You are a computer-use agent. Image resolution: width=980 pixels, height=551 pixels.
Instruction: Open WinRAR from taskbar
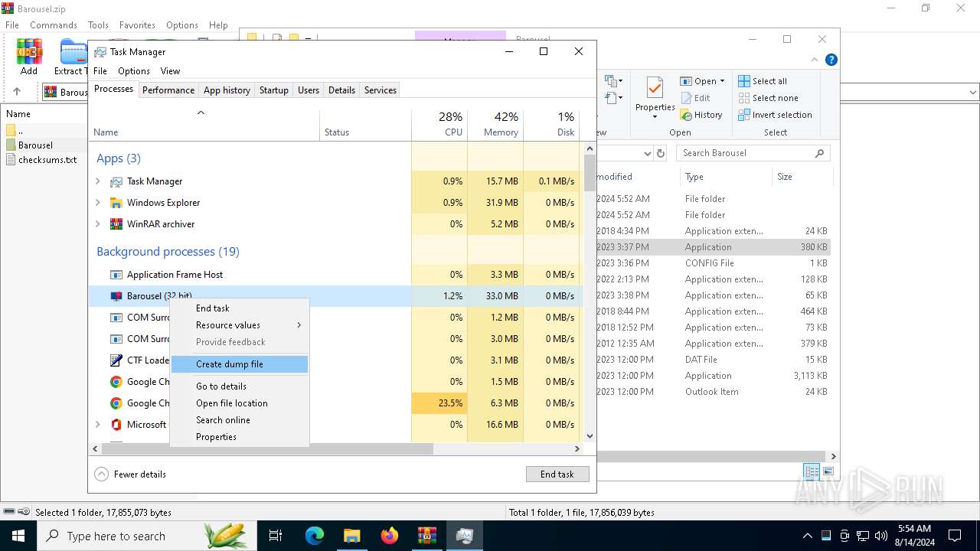coord(426,536)
